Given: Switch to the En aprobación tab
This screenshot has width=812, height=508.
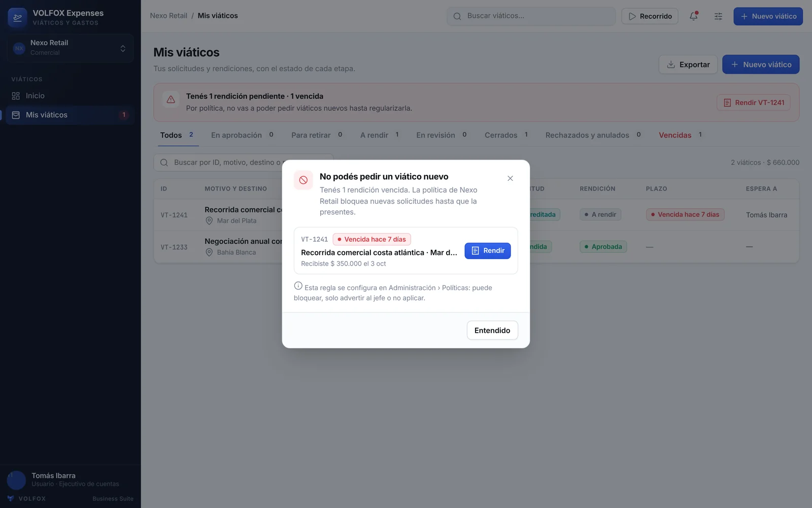Looking at the screenshot, I should [242, 135].
